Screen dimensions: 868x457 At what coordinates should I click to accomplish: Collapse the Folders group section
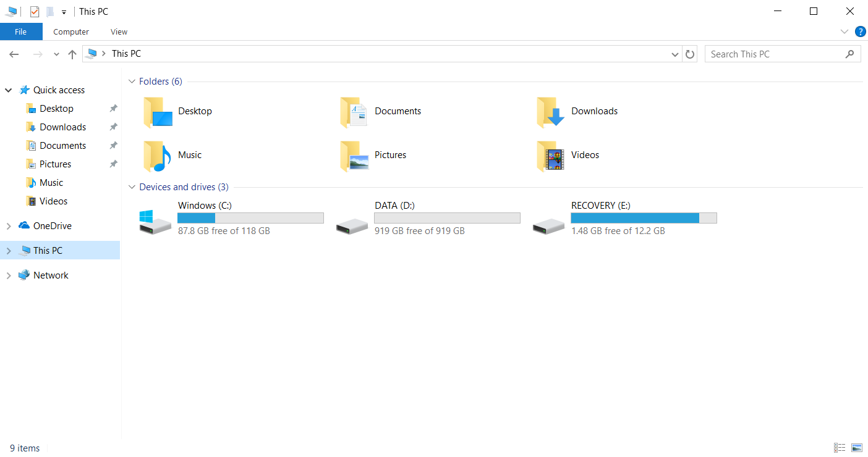click(x=132, y=82)
